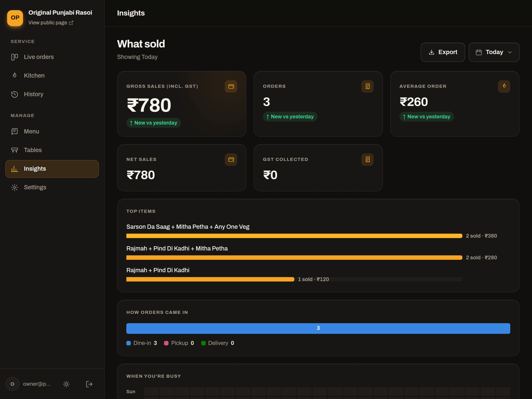This screenshot has width=532, height=399.
Task: Click the Net Sales '₹780' value
Action: coord(141,175)
